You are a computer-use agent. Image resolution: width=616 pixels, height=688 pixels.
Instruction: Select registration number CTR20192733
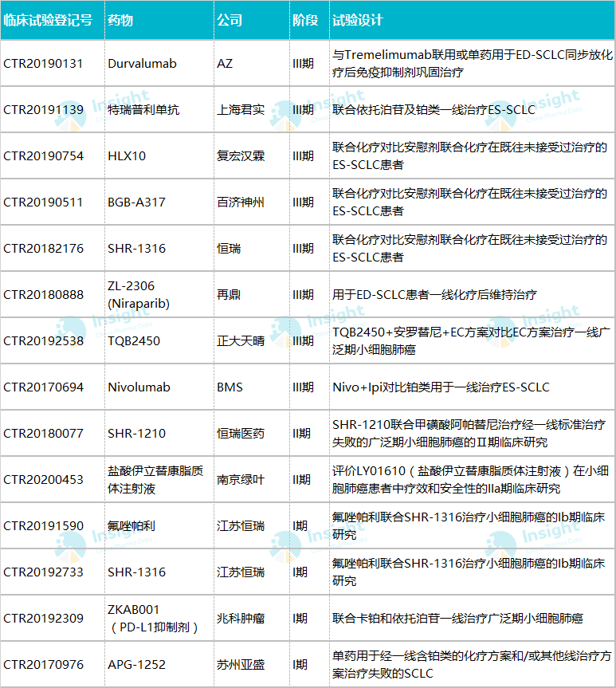click(x=43, y=572)
